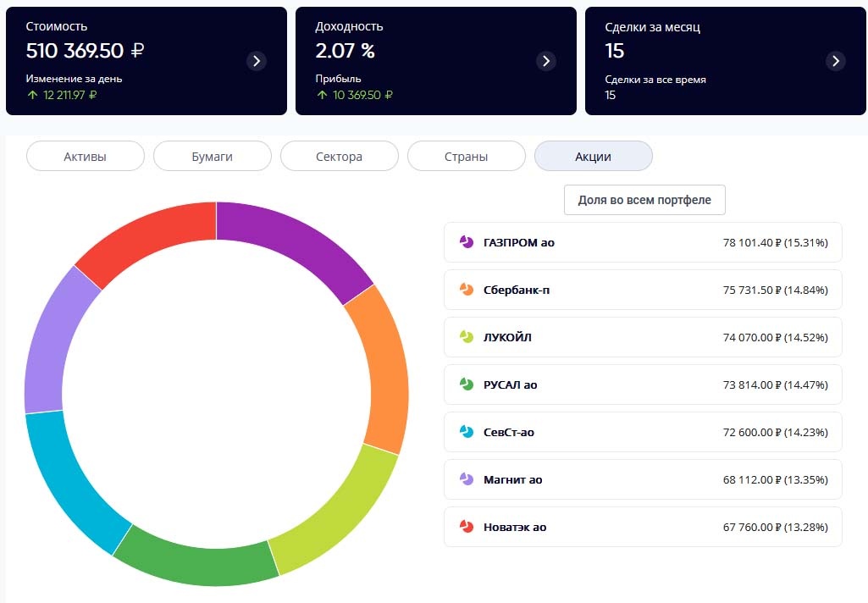Click the Доля во всем портфеле button
Screen dimensions: 868x603
644,200
